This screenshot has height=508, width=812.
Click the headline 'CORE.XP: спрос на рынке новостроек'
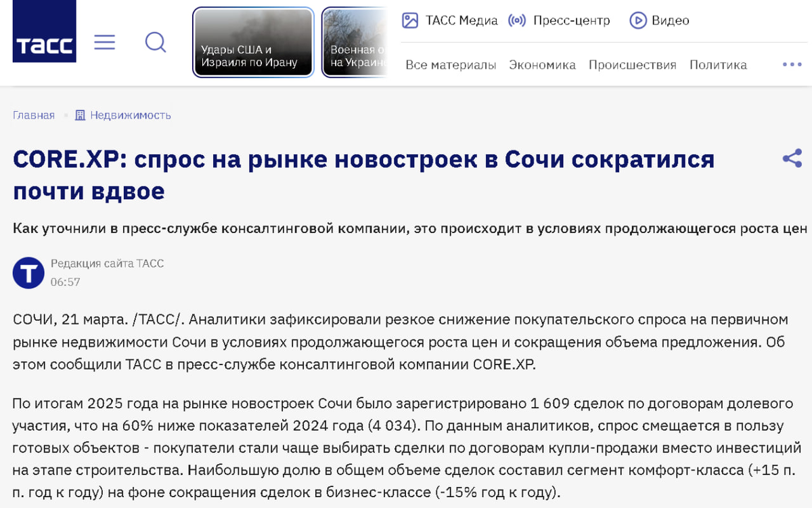(x=364, y=175)
